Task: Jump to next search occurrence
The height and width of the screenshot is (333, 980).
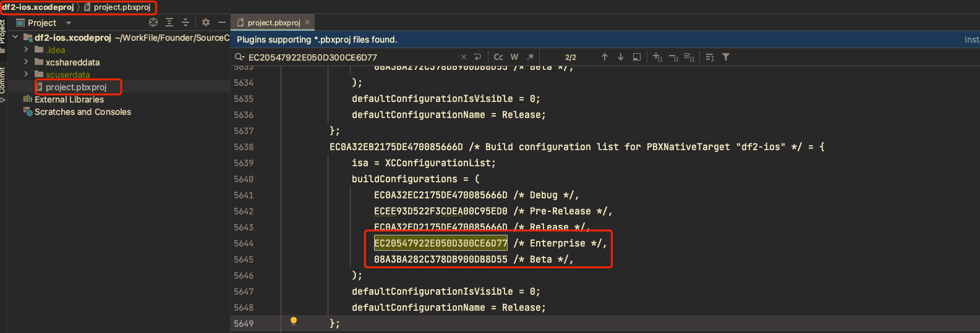Action: click(x=621, y=57)
